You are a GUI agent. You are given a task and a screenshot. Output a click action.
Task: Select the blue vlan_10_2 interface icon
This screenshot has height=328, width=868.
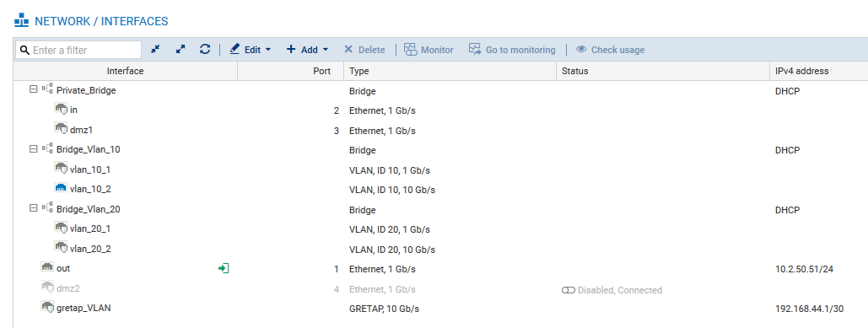61,188
